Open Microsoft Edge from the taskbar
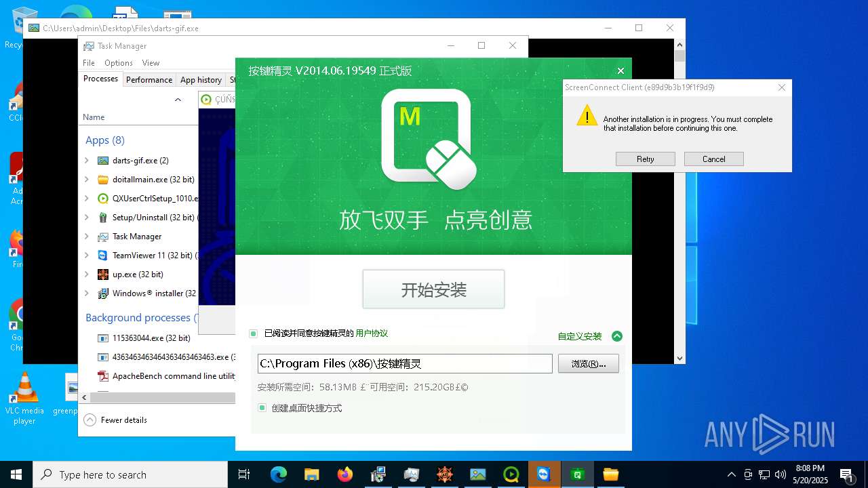Image resolution: width=868 pixels, height=488 pixels. (x=279, y=474)
